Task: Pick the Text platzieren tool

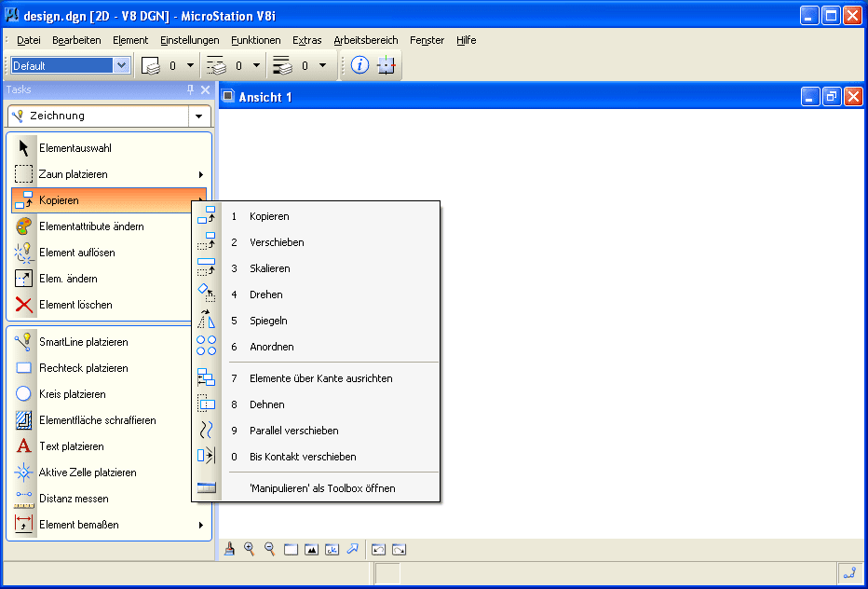Action: pos(24,446)
